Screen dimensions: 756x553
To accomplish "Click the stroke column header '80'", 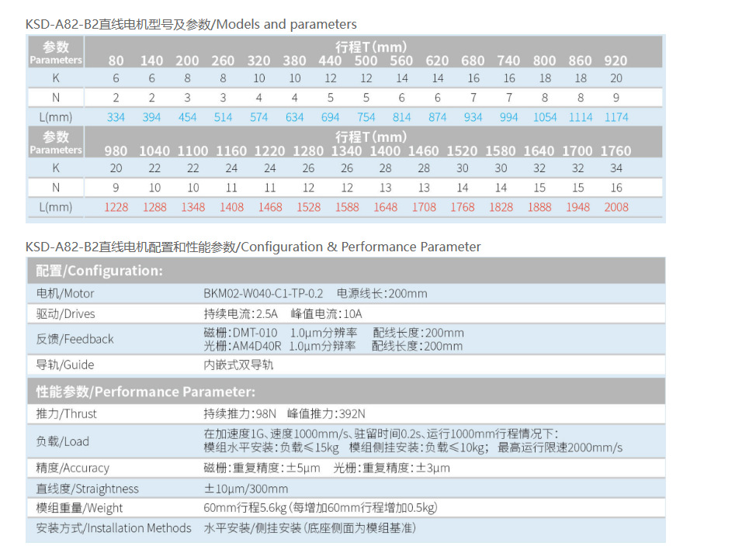I will tap(116, 60).
